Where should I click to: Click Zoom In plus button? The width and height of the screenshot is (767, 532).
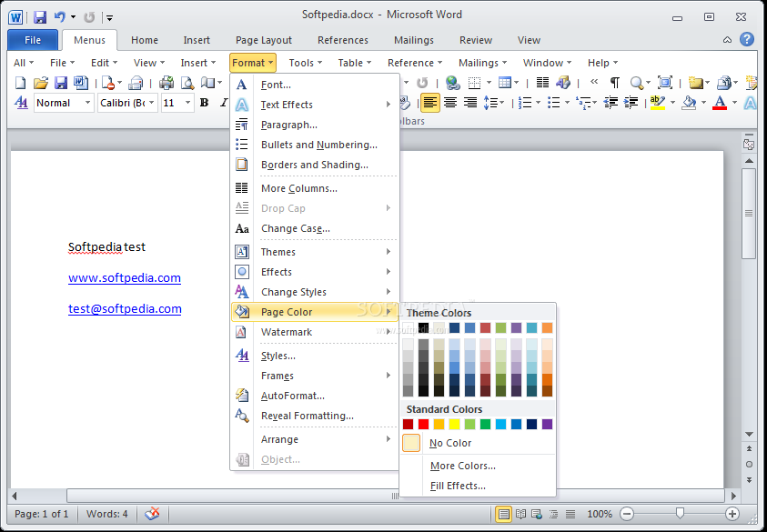tap(732, 514)
